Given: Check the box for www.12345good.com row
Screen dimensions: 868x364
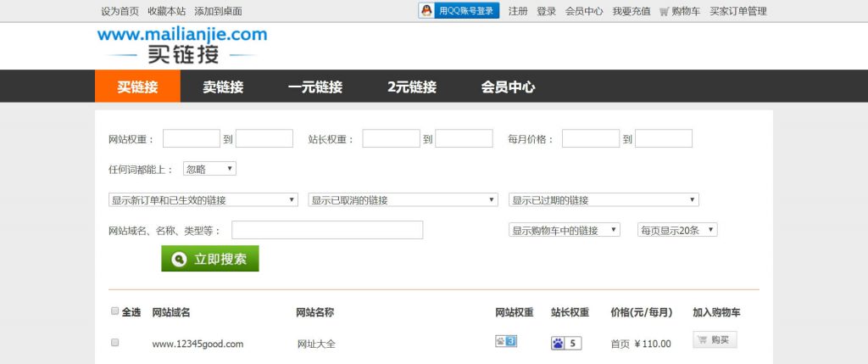Looking at the screenshot, I should point(115,343).
